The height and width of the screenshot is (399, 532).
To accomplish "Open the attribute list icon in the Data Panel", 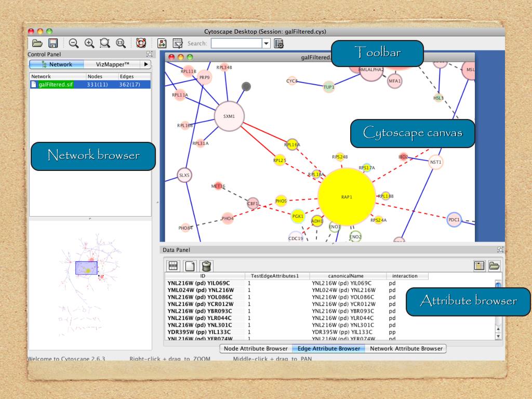I will (479, 265).
